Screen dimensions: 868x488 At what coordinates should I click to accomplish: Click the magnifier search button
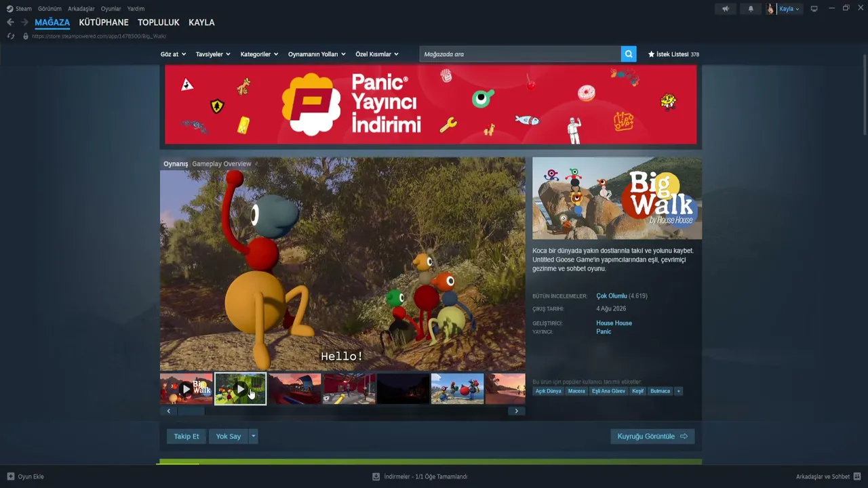(629, 54)
